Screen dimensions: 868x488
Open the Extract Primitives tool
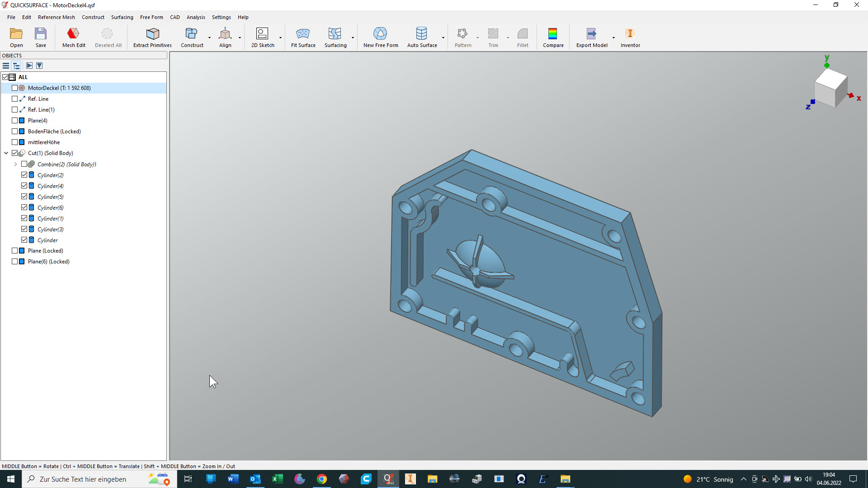152,34
